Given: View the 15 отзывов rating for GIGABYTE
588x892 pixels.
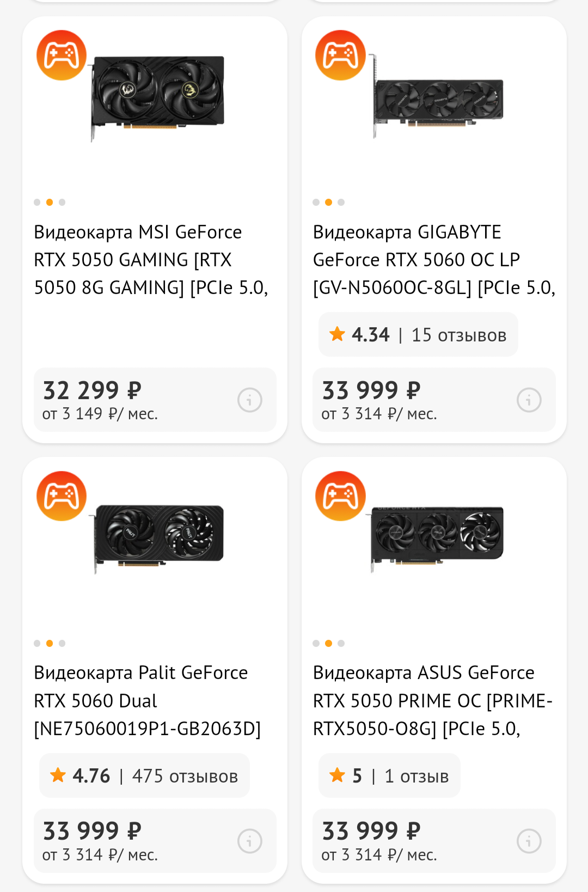Looking at the screenshot, I should [x=418, y=335].
